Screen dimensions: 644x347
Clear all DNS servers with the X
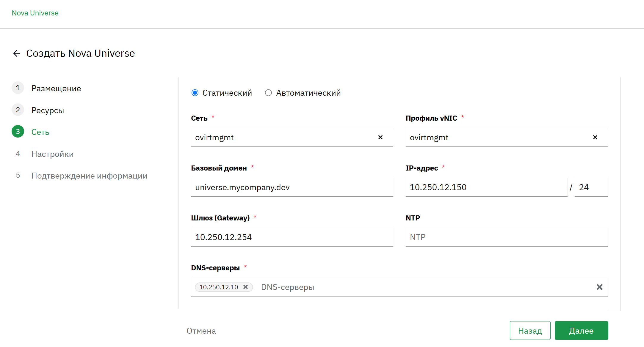(599, 287)
